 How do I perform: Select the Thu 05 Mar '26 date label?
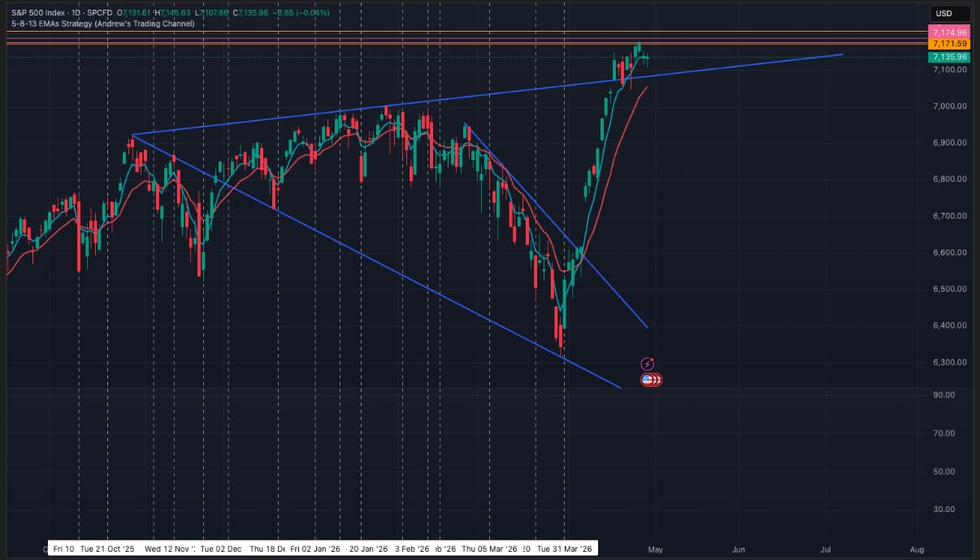pos(489,549)
